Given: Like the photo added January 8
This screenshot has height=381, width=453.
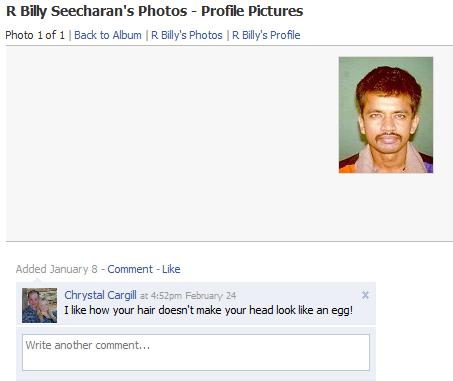Looking at the screenshot, I should [x=171, y=269].
